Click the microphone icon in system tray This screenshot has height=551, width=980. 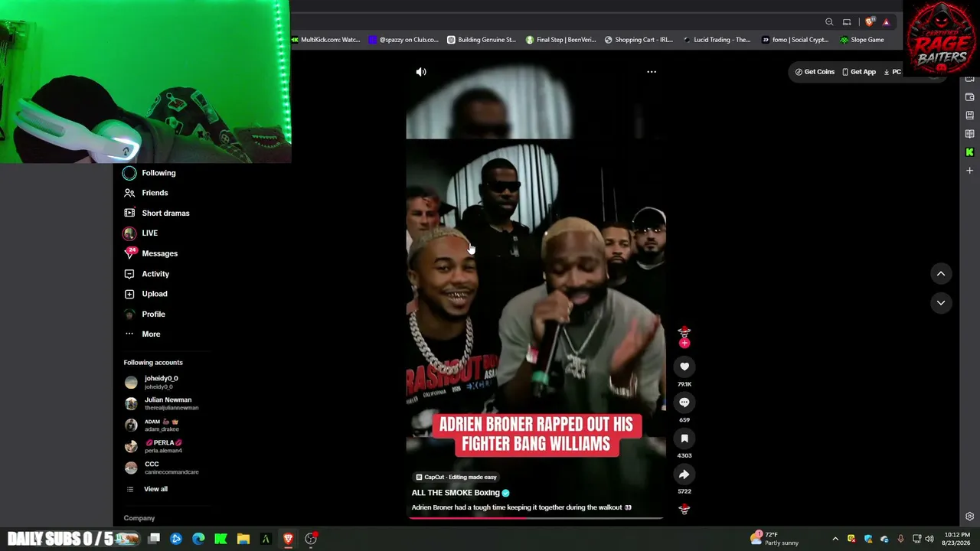pos(900,539)
